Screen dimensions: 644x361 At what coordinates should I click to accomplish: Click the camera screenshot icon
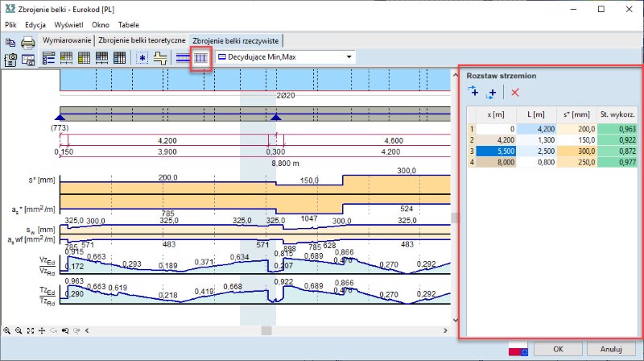point(11,59)
